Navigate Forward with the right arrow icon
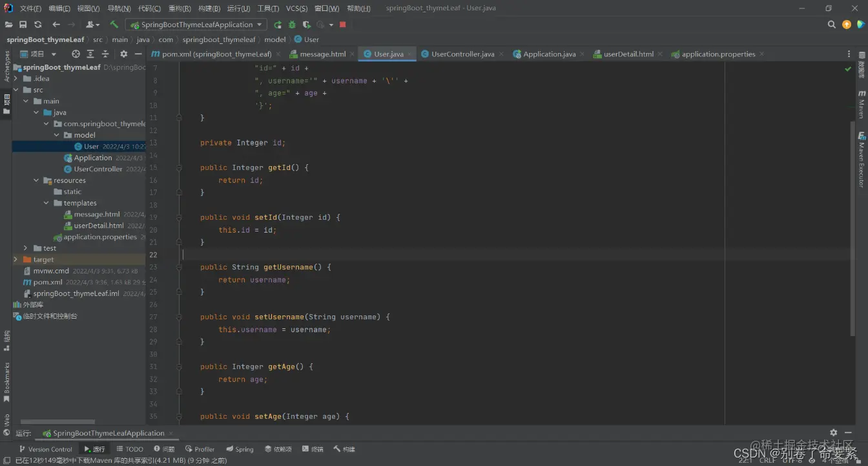This screenshot has width=868, height=466. click(72, 25)
